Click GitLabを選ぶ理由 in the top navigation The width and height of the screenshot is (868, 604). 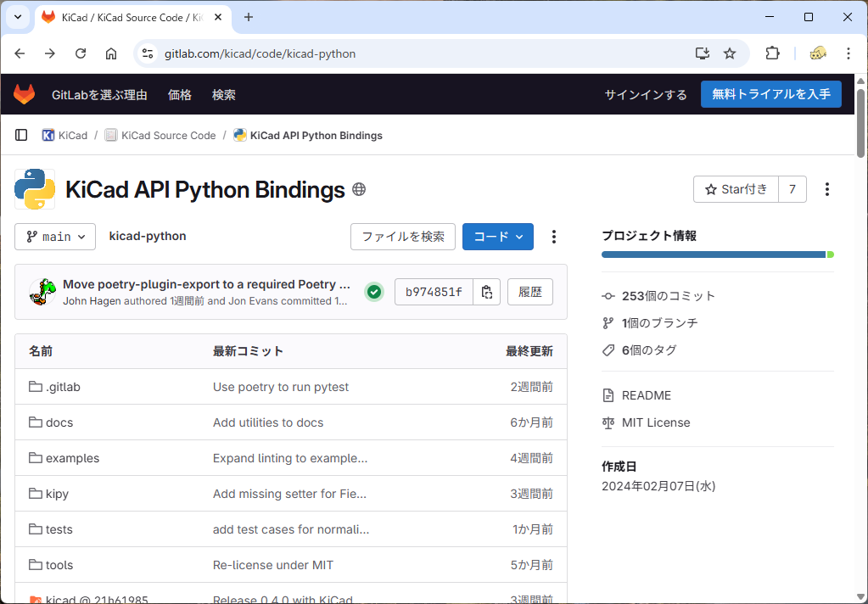tap(99, 95)
